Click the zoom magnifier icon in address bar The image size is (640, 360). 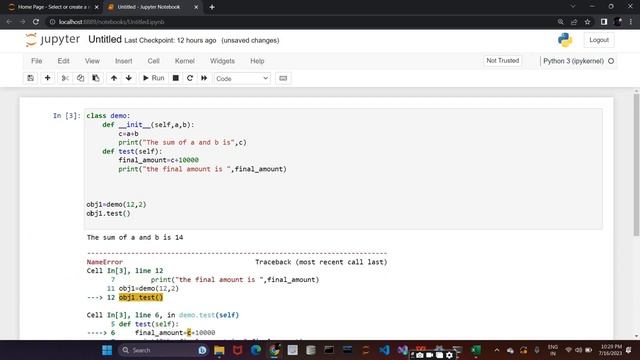pyautogui.click(x=560, y=22)
